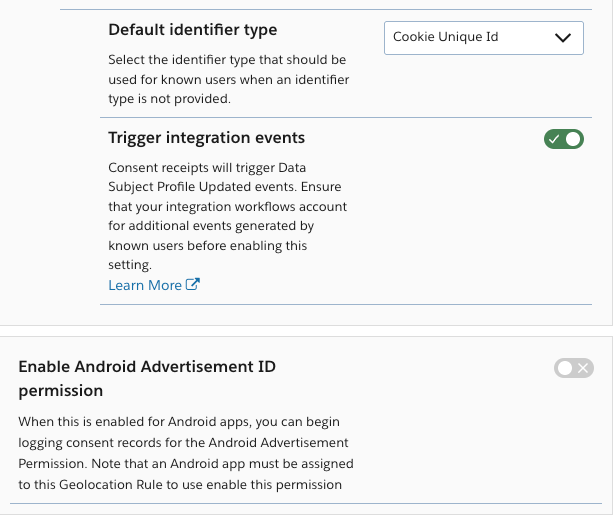
Task: Enable the Android Advertisement ID permission toggle
Action: 574,369
